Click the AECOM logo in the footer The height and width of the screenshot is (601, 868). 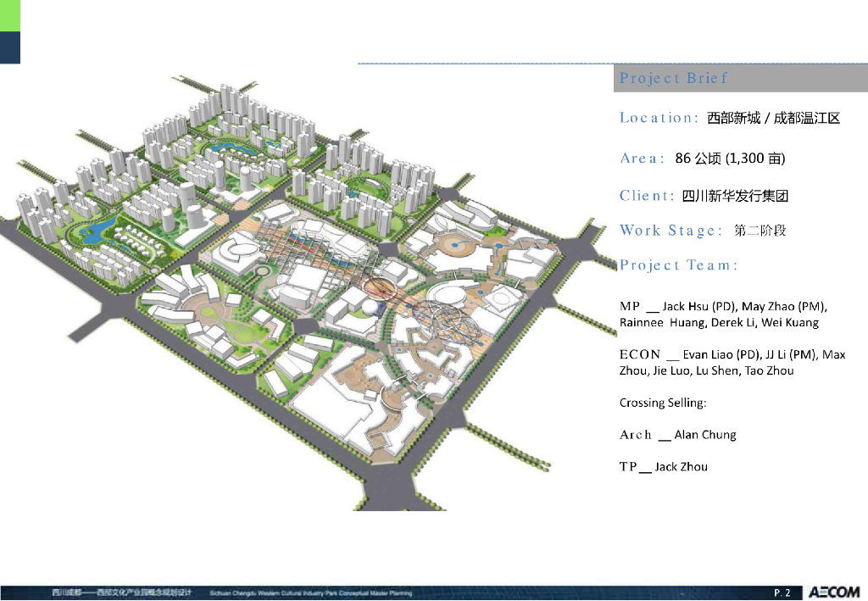pyautogui.click(x=833, y=592)
